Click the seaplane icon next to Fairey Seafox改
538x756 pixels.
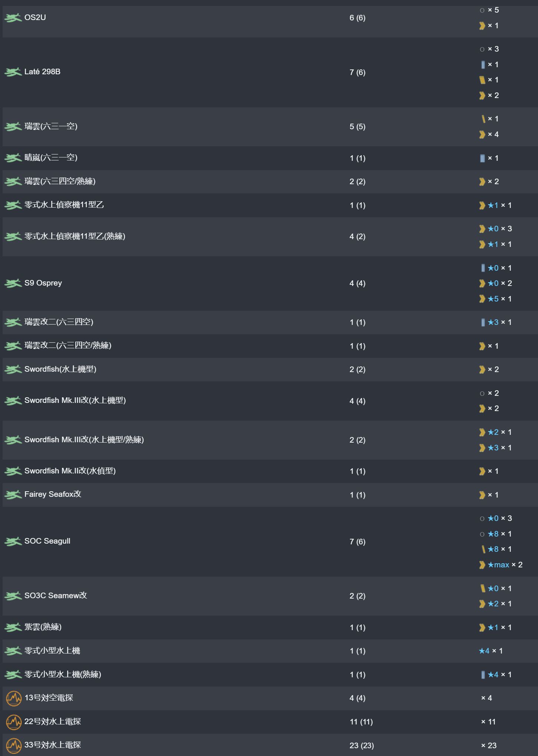13,495
